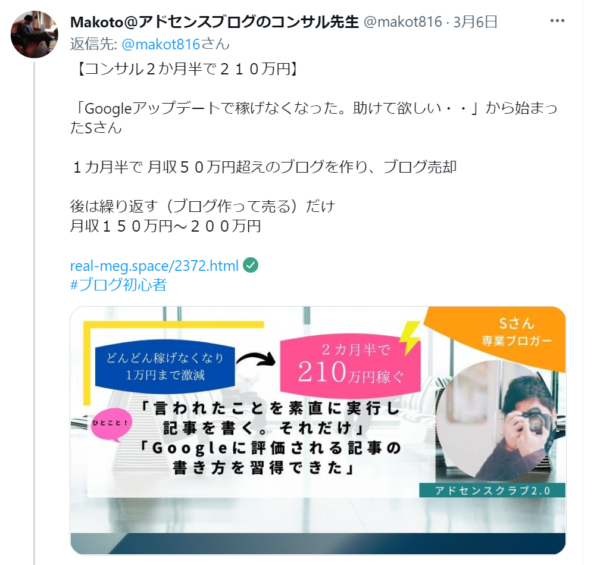Open the Makoto display name profile
This screenshot has height=565, width=600.
[x=214, y=22]
